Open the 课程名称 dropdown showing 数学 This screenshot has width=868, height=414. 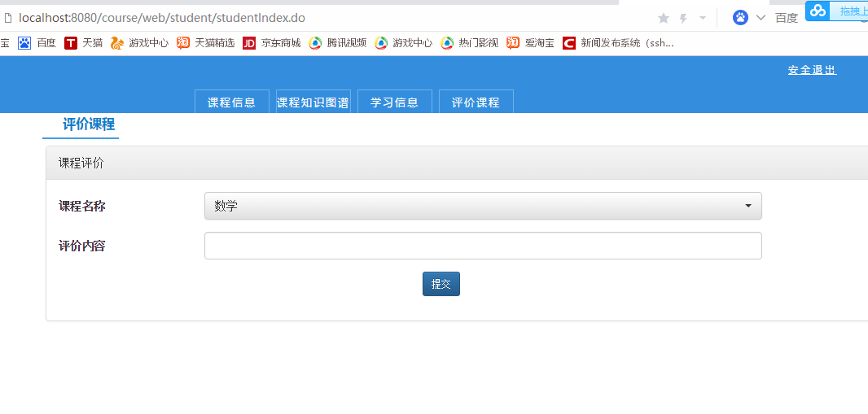pos(484,206)
